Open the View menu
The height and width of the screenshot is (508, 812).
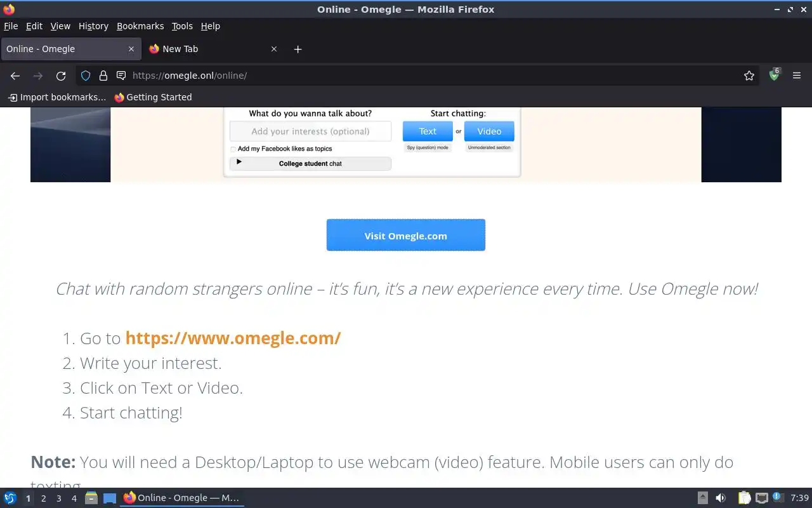pos(60,26)
